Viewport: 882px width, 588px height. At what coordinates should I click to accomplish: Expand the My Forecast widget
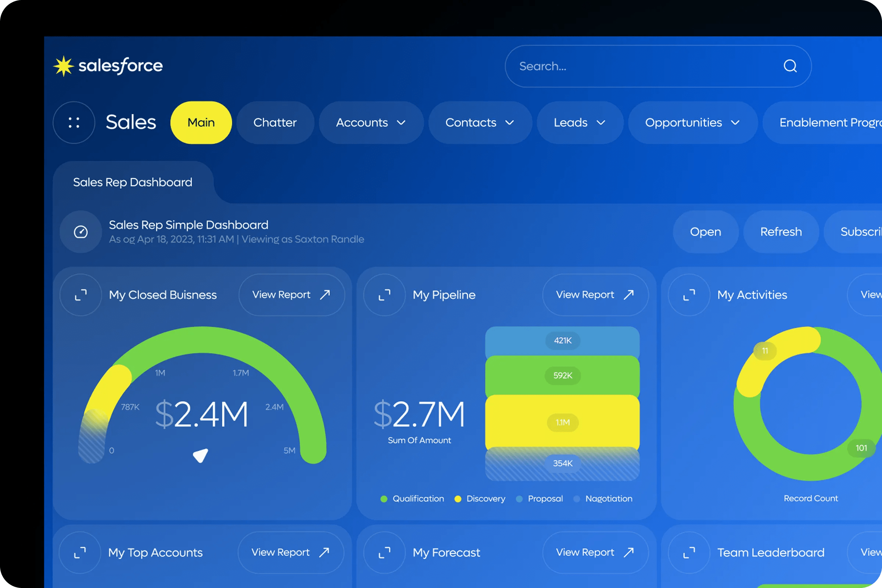384,552
